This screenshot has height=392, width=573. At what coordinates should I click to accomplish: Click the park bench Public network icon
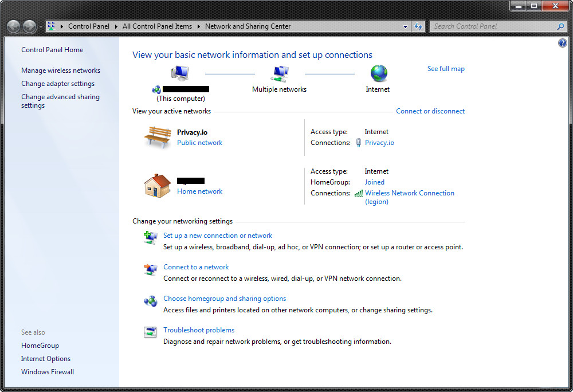pos(158,138)
